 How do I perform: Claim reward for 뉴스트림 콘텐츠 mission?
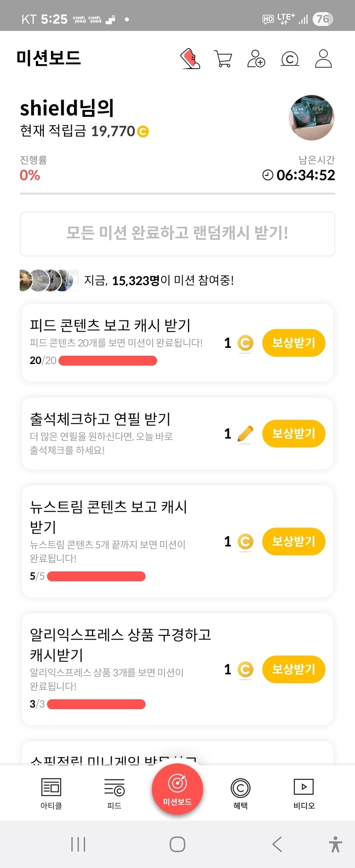(x=293, y=542)
